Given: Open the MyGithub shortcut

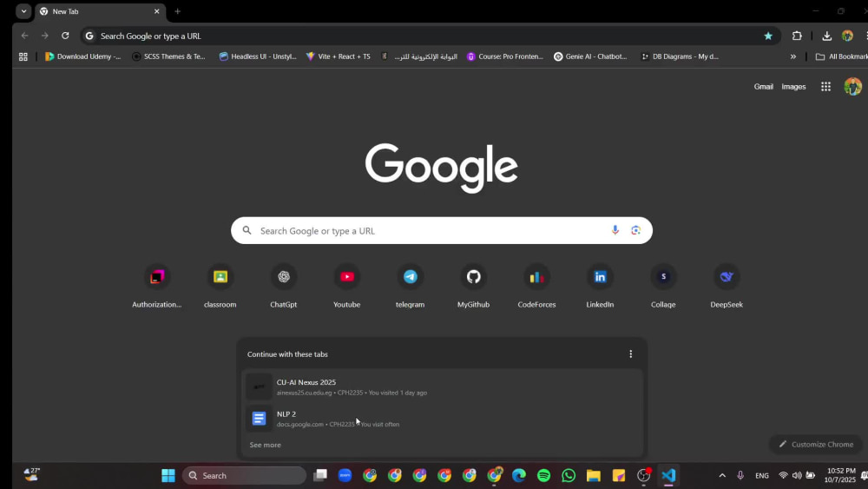Looking at the screenshot, I should point(473,287).
